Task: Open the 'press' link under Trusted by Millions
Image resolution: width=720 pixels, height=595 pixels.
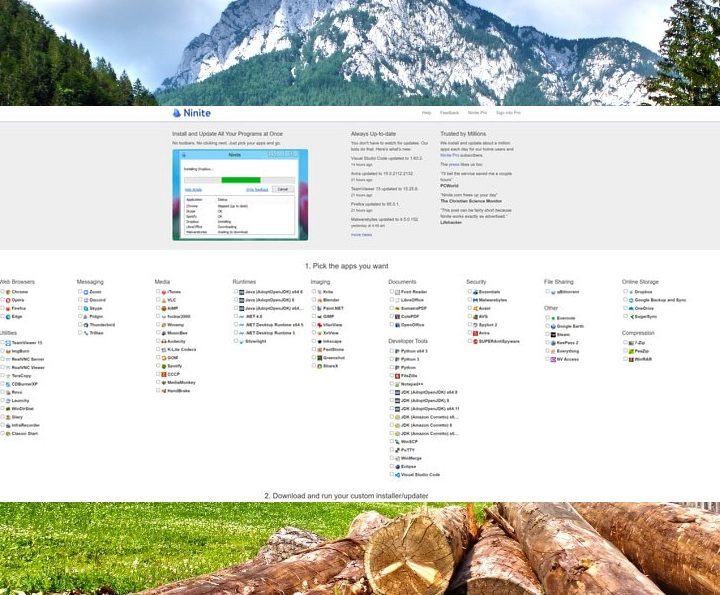Action: 454,164
